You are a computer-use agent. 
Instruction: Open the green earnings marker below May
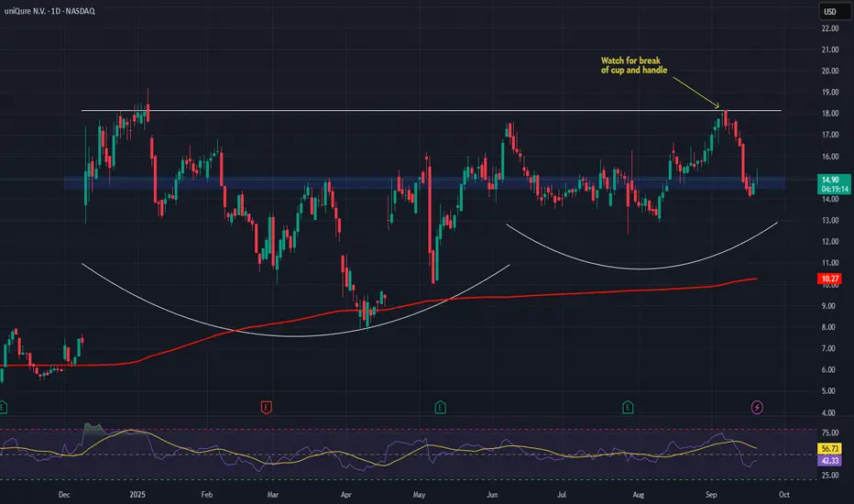point(440,407)
